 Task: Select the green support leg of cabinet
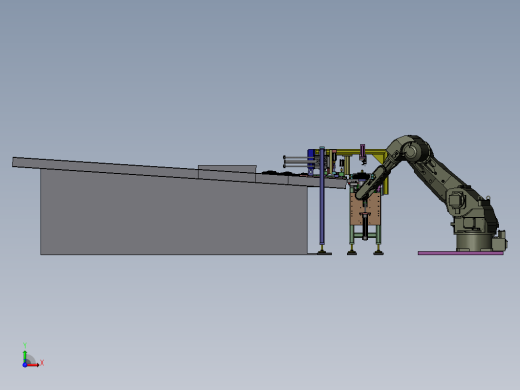tap(352, 235)
